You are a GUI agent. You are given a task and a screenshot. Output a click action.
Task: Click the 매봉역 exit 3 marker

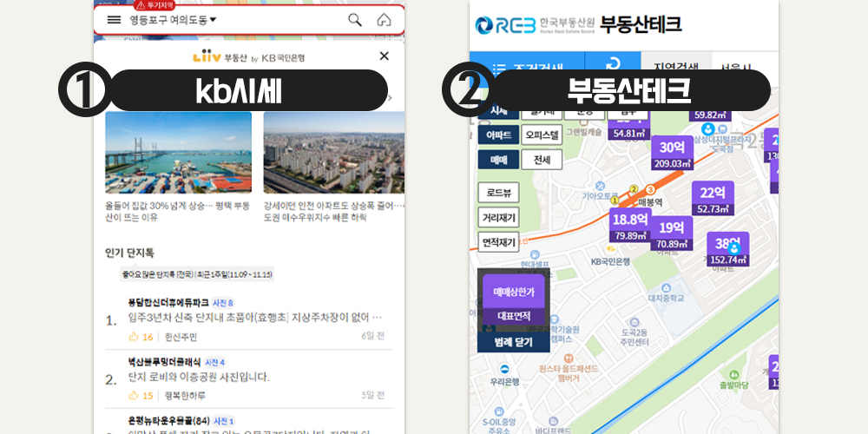651,188
